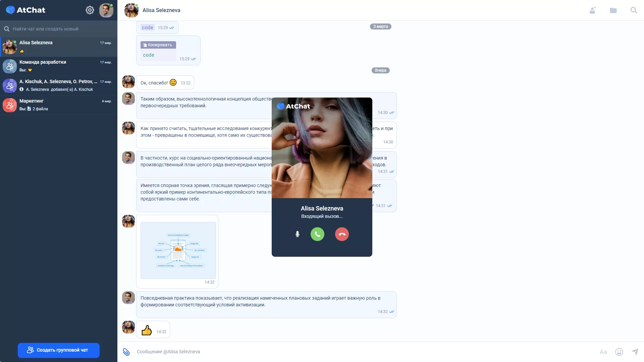This screenshot has width=644, height=362.
Task: Add a new contact
Action: (593, 10)
